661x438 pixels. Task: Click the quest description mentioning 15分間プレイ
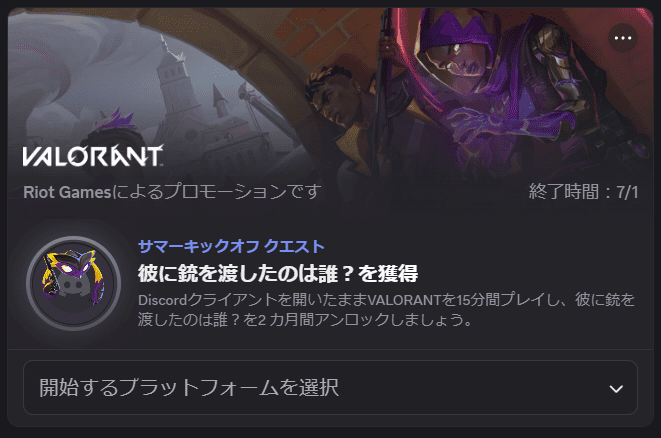[386, 309]
